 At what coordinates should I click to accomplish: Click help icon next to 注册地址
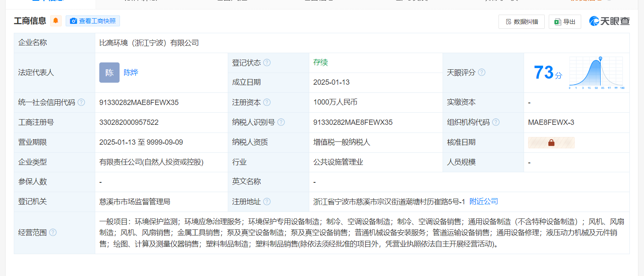point(267,201)
